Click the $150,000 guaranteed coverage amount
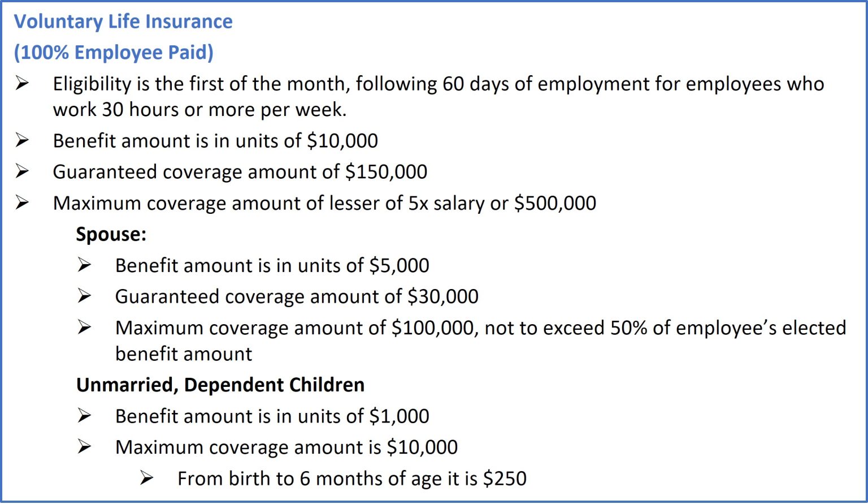 386,172
